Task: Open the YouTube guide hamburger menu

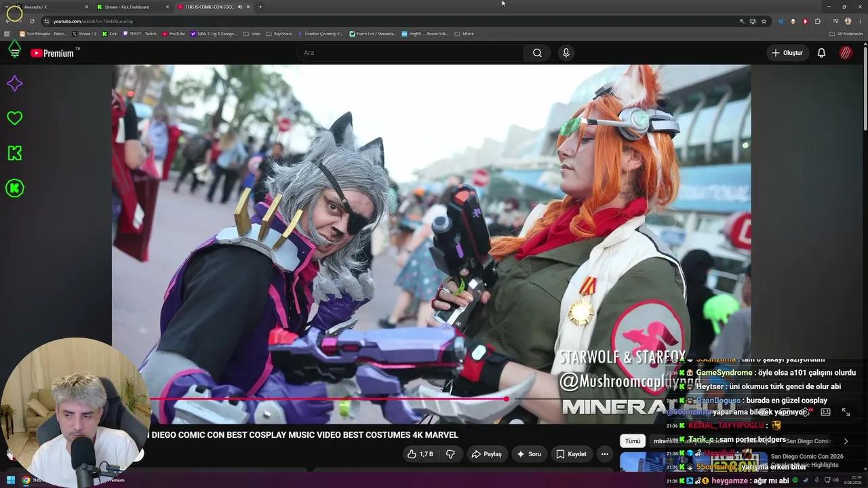Action: pyautogui.click(x=14, y=52)
